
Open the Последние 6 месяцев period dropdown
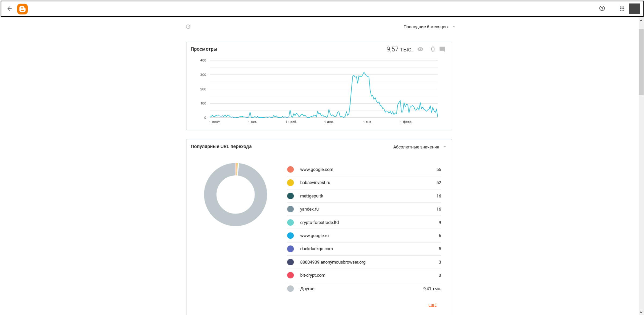425,27
